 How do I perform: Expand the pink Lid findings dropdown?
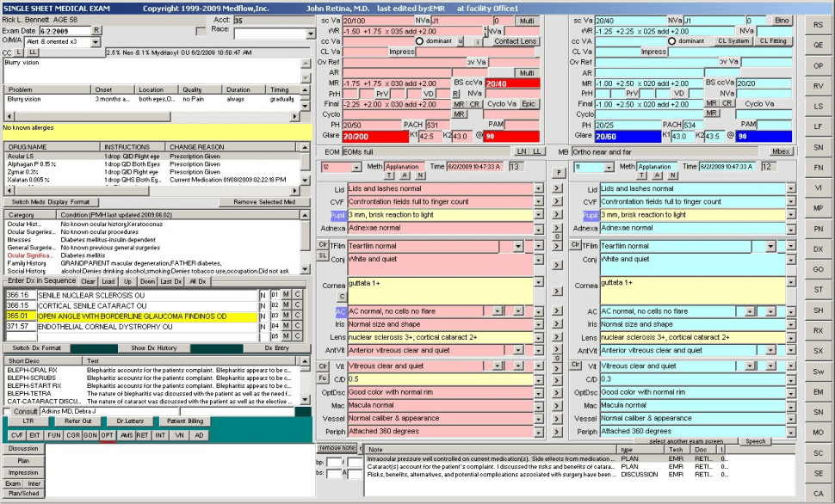tap(539, 188)
